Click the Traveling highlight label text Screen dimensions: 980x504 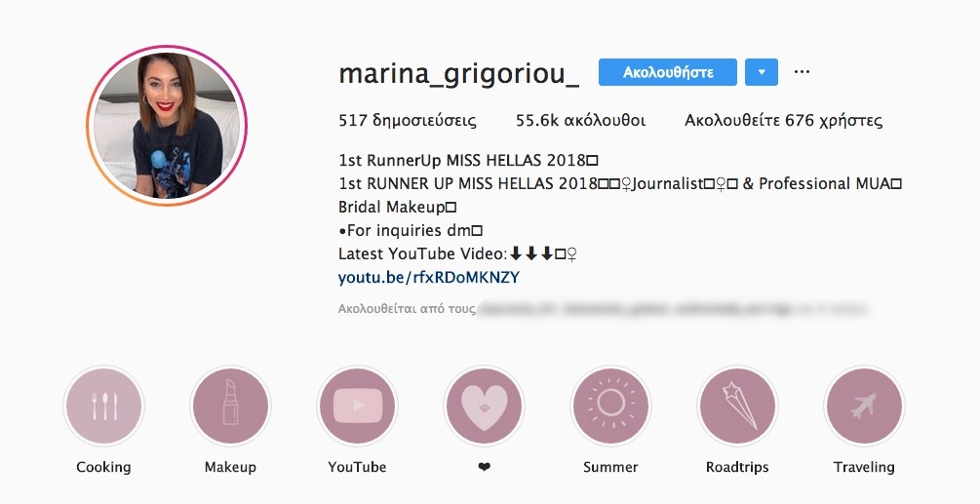coord(864,467)
